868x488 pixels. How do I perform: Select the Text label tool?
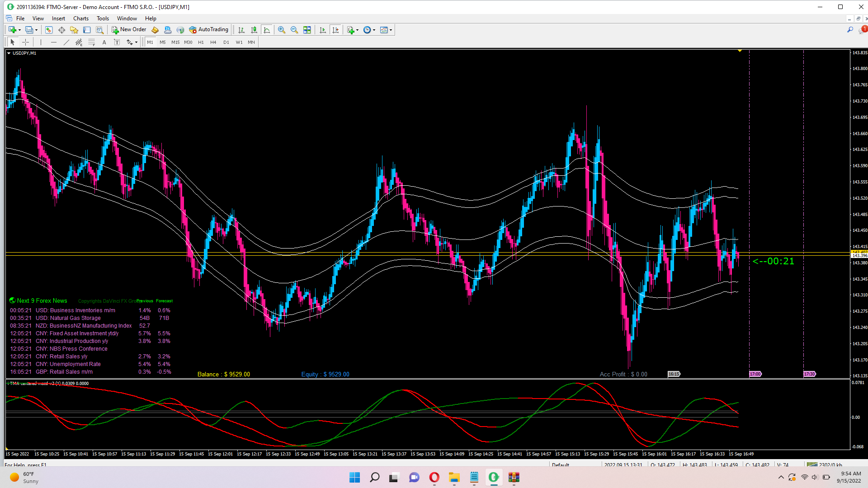coord(117,42)
